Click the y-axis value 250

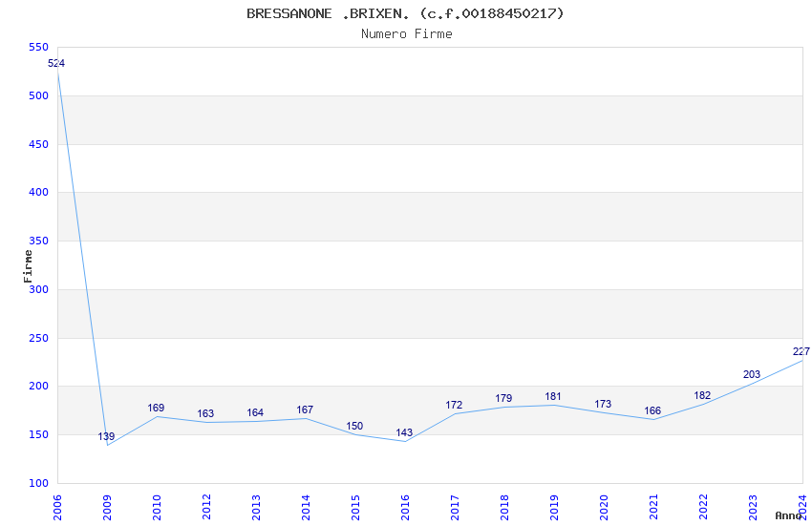39,338
